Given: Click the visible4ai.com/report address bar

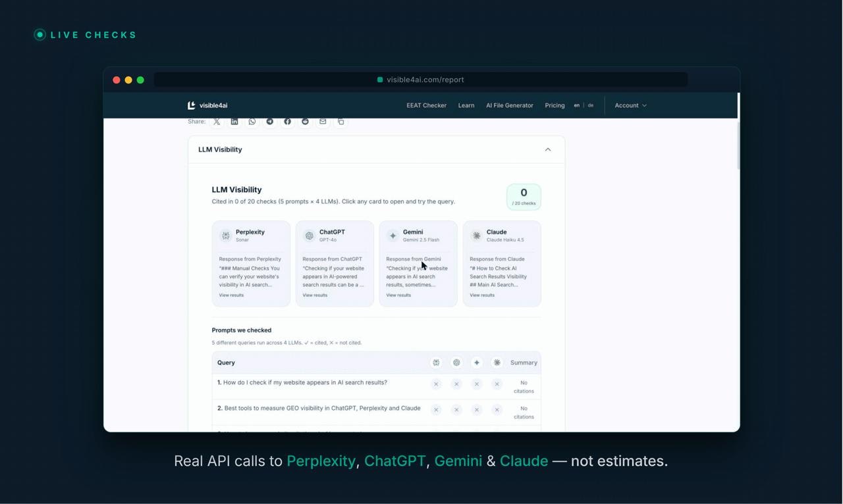Looking at the screenshot, I should click(421, 80).
